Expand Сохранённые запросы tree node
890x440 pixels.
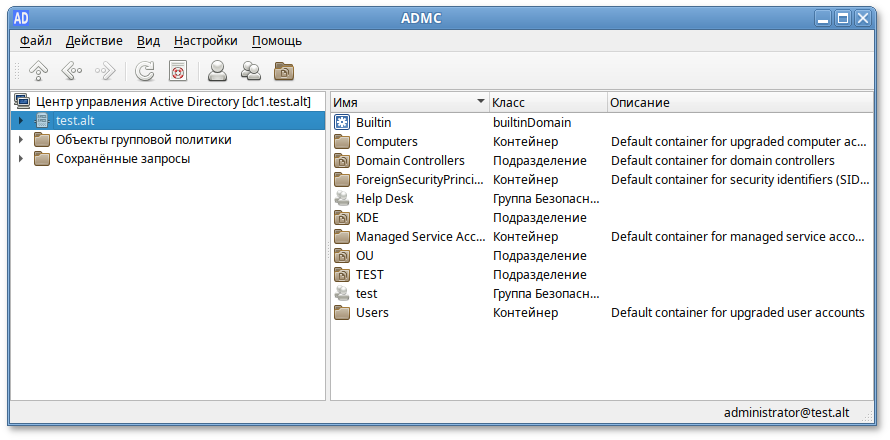(x=20, y=159)
